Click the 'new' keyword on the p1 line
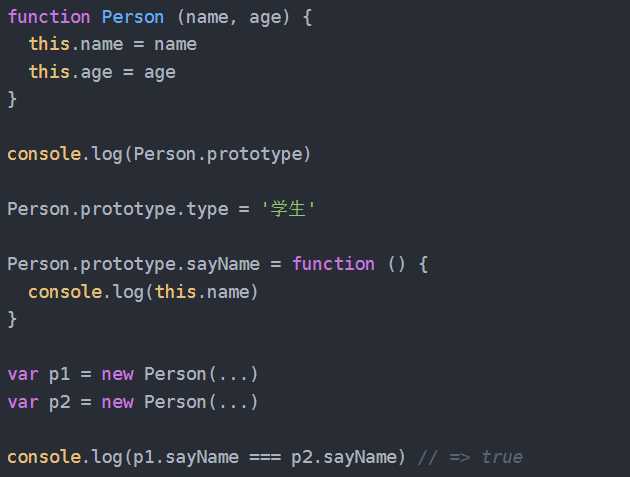Viewport: 630px width, 477px height. (117, 375)
